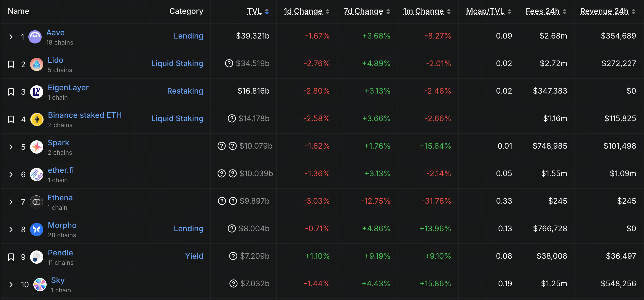Bookmark the Pendle row
This screenshot has height=300, width=644.
pyautogui.click(x=11, y=257)
